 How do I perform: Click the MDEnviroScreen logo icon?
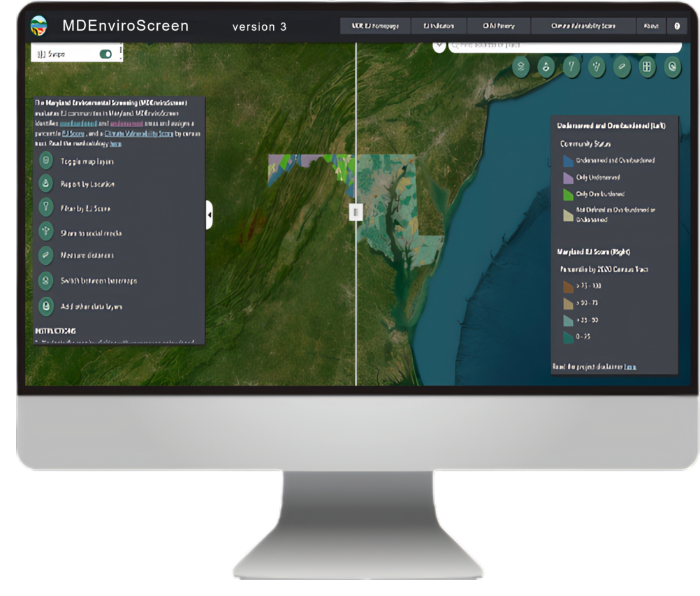click(38, 27)
